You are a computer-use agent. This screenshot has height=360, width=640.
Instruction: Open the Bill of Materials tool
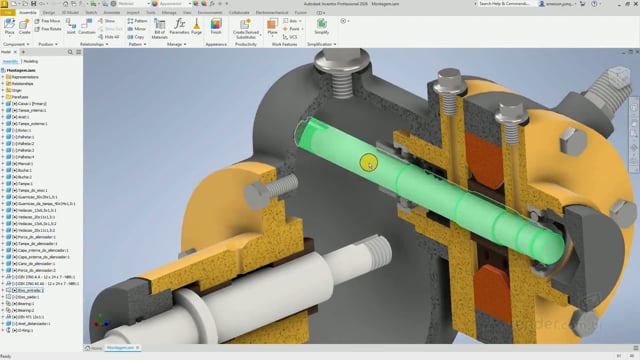click(x=159, y=28)
